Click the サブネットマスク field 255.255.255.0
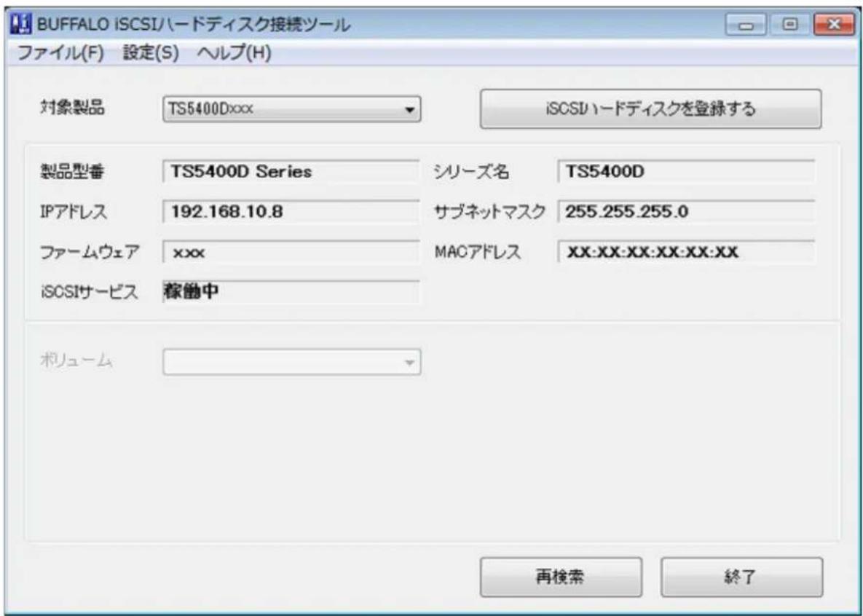Image resolution: width=863 pixels, height=616 pixels. point(686,212)
